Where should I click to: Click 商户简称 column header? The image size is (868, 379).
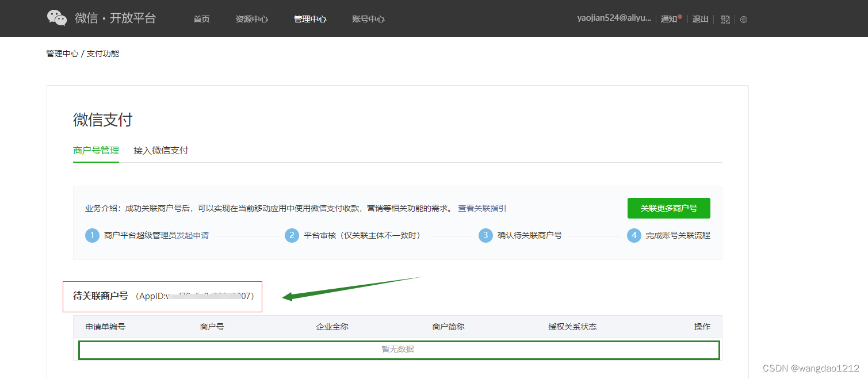point(448,327)
